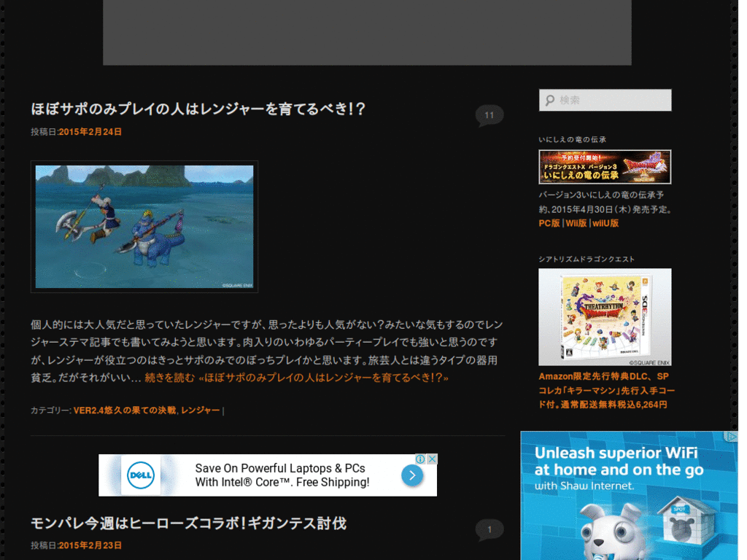Open the ranger battle screenshot thumbnail
Screen dimensions: 747x560
[x=144, y=227]
